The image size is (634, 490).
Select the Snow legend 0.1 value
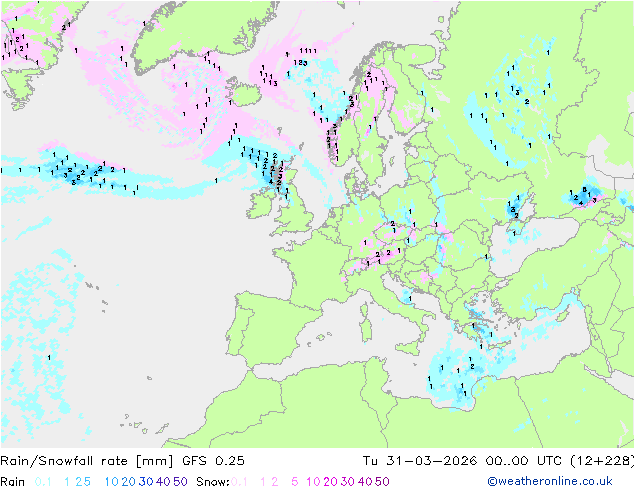pos(239,482)
